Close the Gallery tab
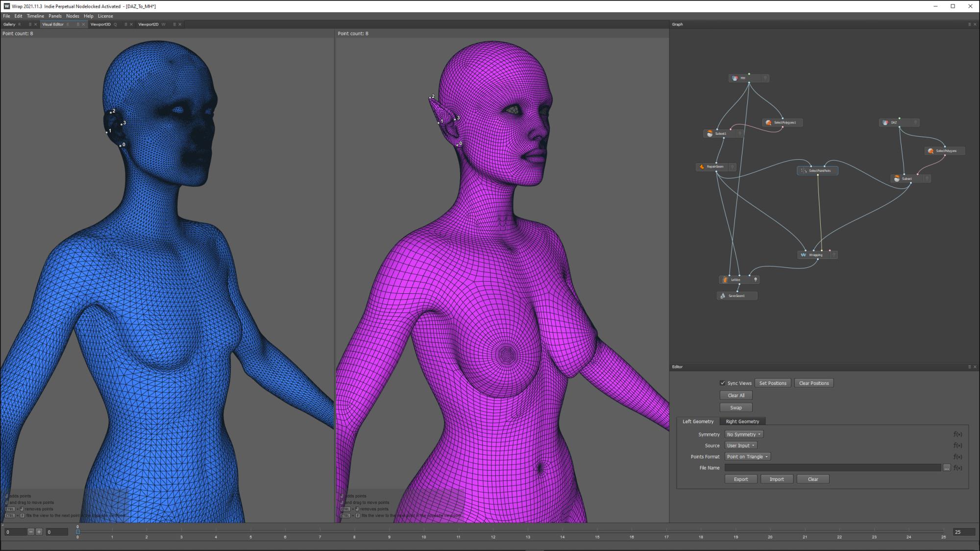Screen dimensions: 980x551 pyautogui.click(x=35, y=24)
